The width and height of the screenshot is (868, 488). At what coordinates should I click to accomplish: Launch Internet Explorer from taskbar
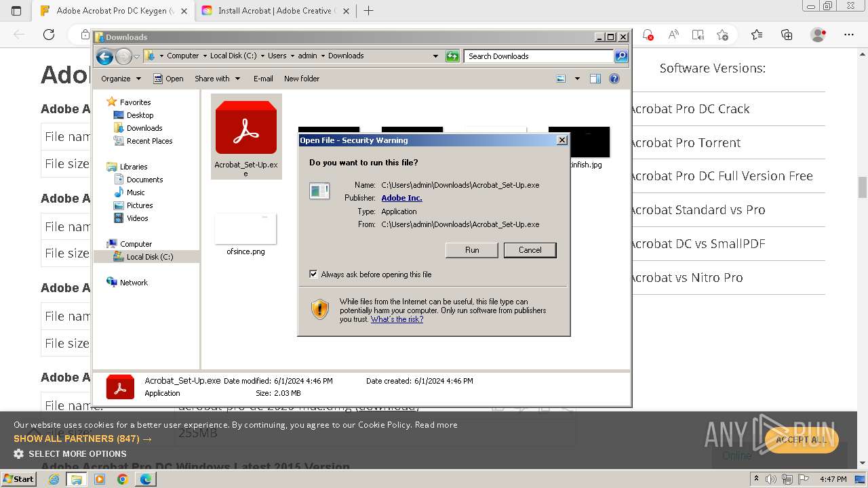(54, 479)
